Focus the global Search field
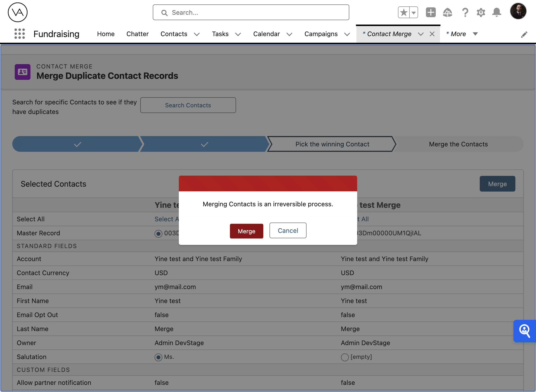Image resolution: width=536 pixels, height=392 pixels. pos(251,12)
